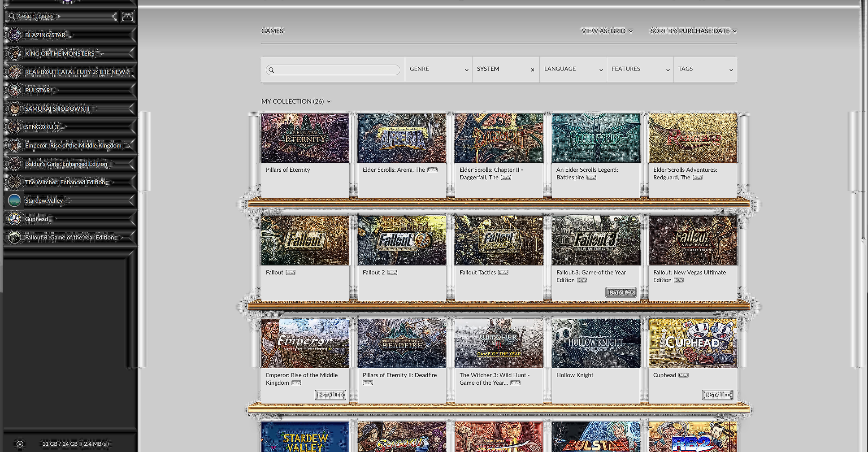868x452 pixels.
Task: Open Real Bout Fatal Fury 2 sidebar icon
Action: coord(14,72)
